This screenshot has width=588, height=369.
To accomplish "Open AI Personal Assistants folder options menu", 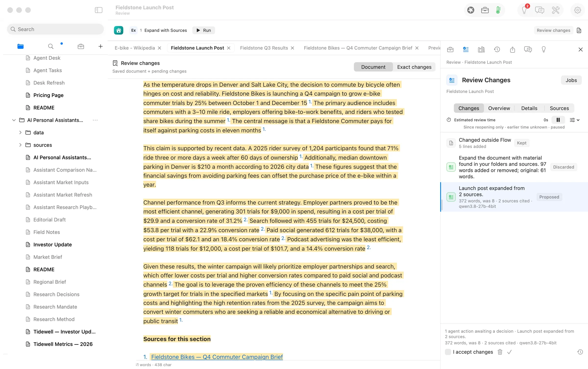I will click(95, 120).
